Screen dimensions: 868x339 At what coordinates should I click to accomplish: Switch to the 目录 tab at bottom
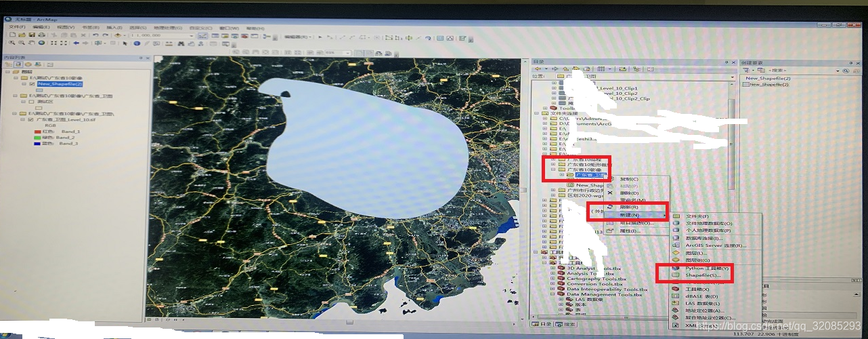pyautogui.click(x=542, y=324)
